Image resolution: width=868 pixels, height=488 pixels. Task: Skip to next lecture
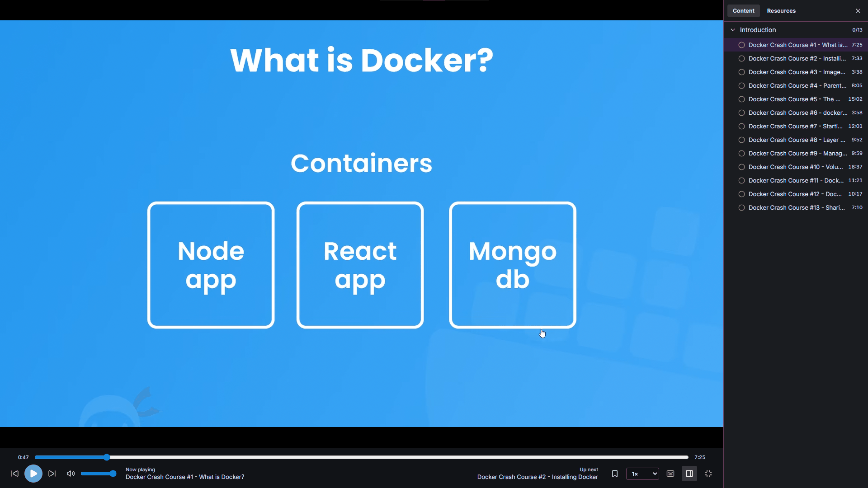pyautogui.click(x=52, y=474)
